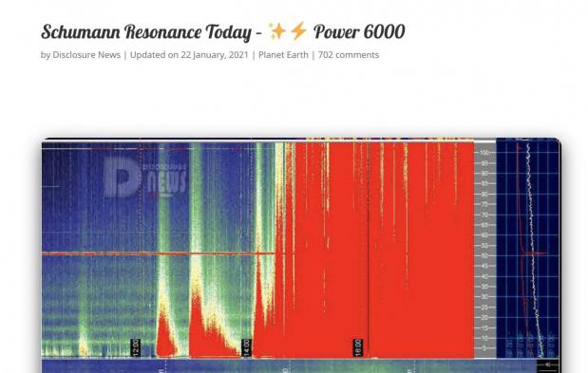Click the sparkles emoji in title

click(x=277, y=30)
